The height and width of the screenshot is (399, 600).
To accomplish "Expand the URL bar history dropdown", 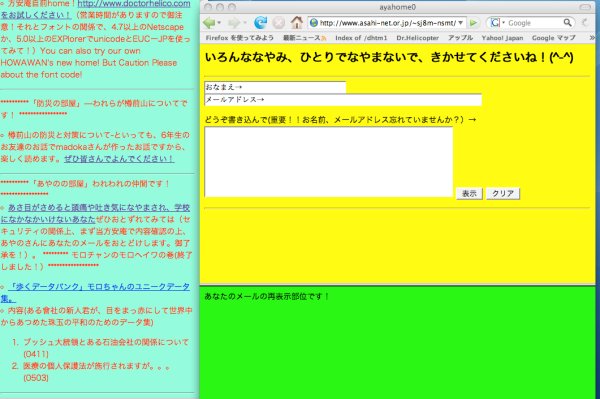I will point(461,23).
